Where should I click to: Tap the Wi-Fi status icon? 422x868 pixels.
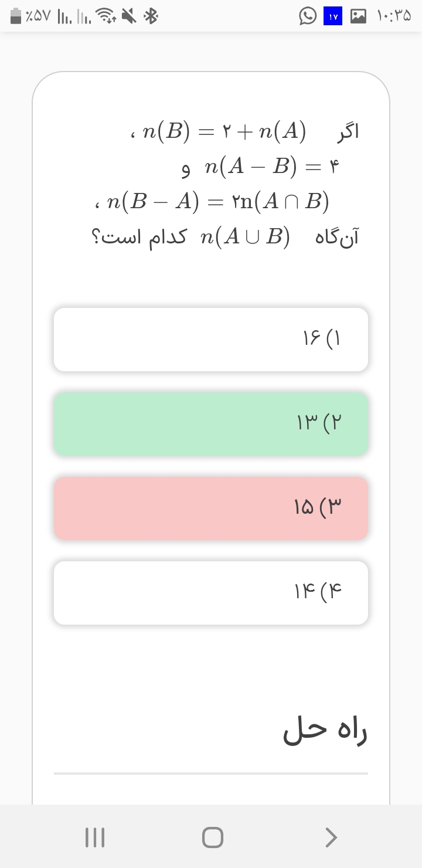click(x=105, y=16)
